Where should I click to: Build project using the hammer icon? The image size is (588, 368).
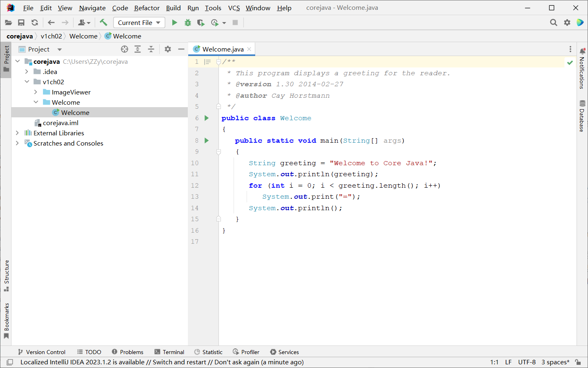pos(104,22)
